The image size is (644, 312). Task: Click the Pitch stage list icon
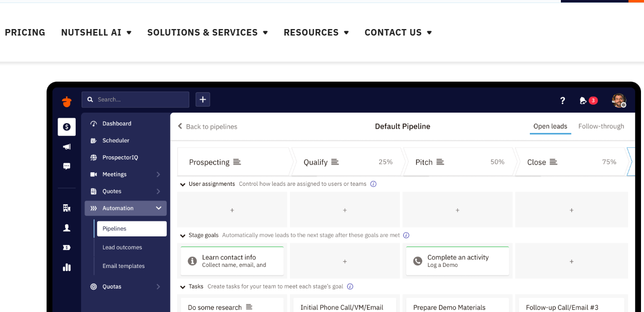440,162
